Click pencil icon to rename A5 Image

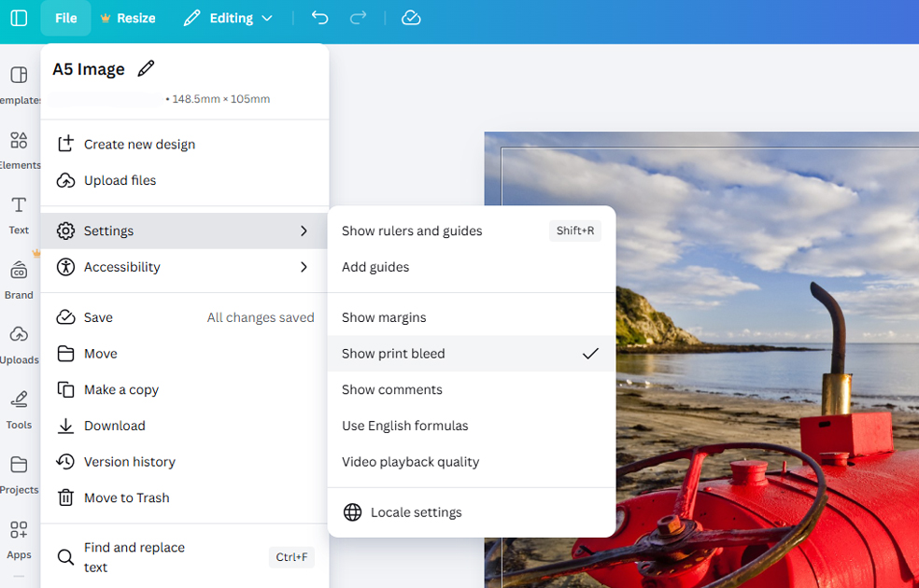(x=146, y=68)
